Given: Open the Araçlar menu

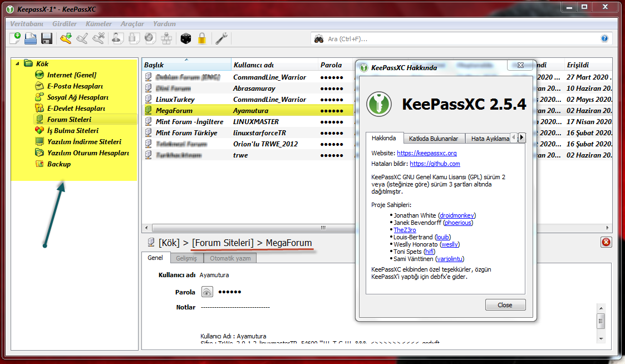Looking at the screenshot, I should [132, 24].
